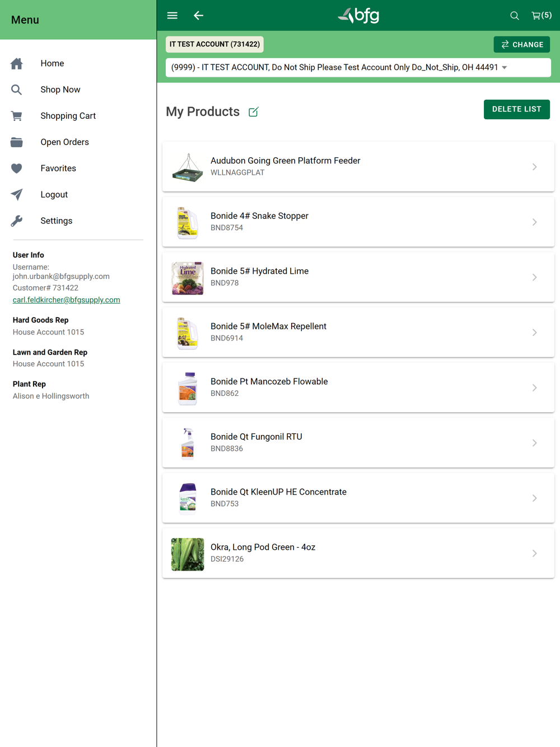Select 'Okra, Long Pod Green - 4oz' title
The image size is (560, 747).
pyautogui.click(x=263, y=547)
